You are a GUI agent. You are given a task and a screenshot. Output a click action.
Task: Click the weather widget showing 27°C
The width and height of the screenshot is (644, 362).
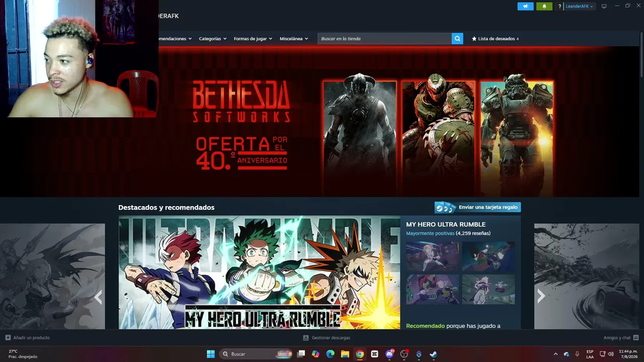23,354
